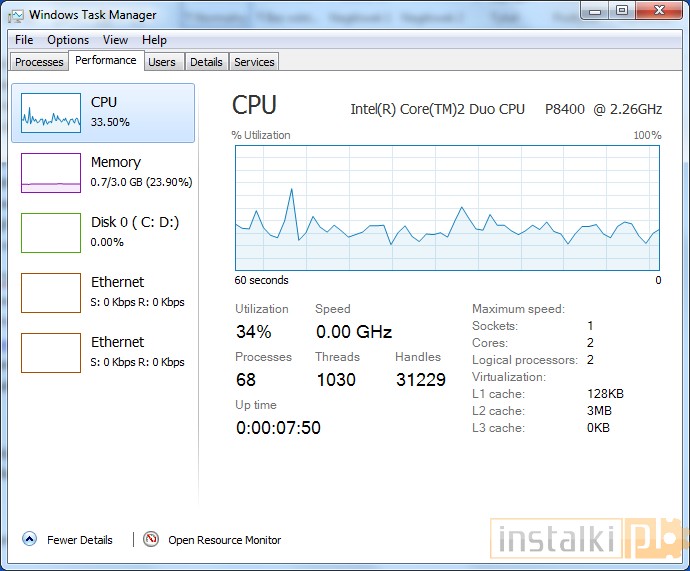Select the Disk 0 activity thumbnail
The width and height of the screenshot is (690, 571).
point(51,233)
